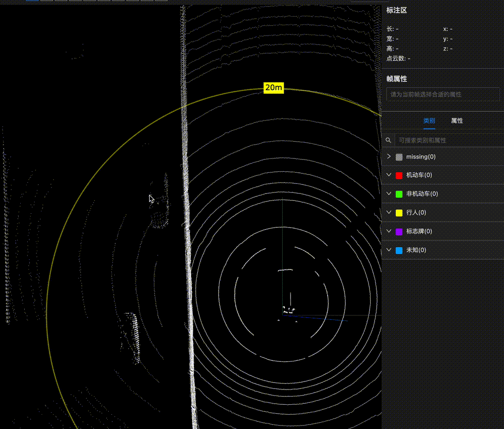
Task: Click the yellow 行人 color swatch
Action: pos(399,213)
